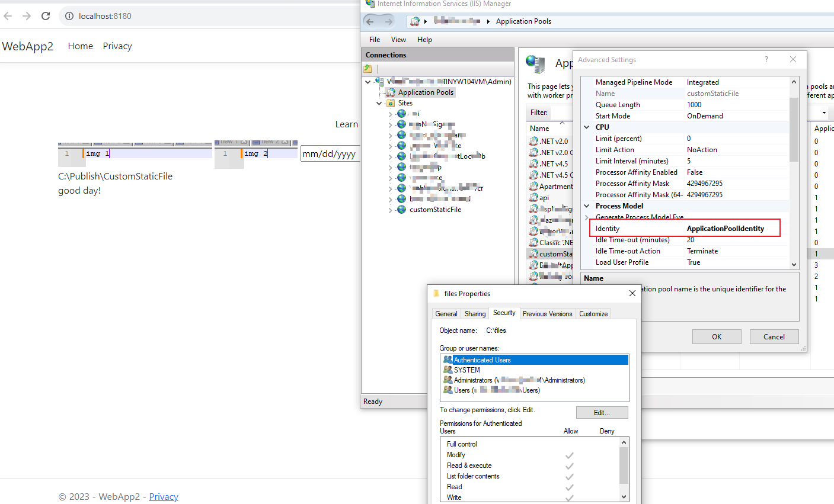Click the Classic .NE app pool icon
This screenshot has height=504, width=834.
pyautogui.click(x=533, y=243)
